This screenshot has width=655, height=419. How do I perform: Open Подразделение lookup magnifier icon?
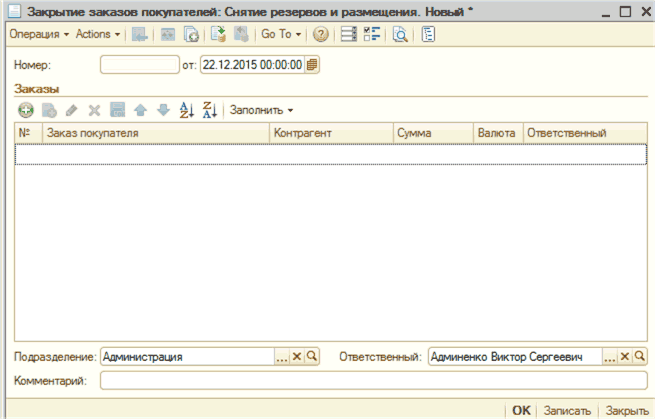311,357
